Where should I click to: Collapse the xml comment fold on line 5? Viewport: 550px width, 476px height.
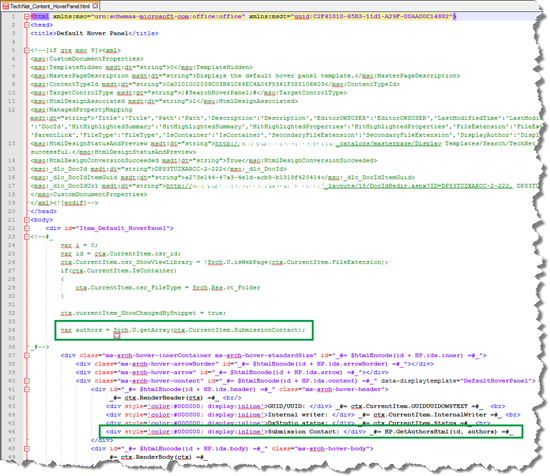[27, 50]
